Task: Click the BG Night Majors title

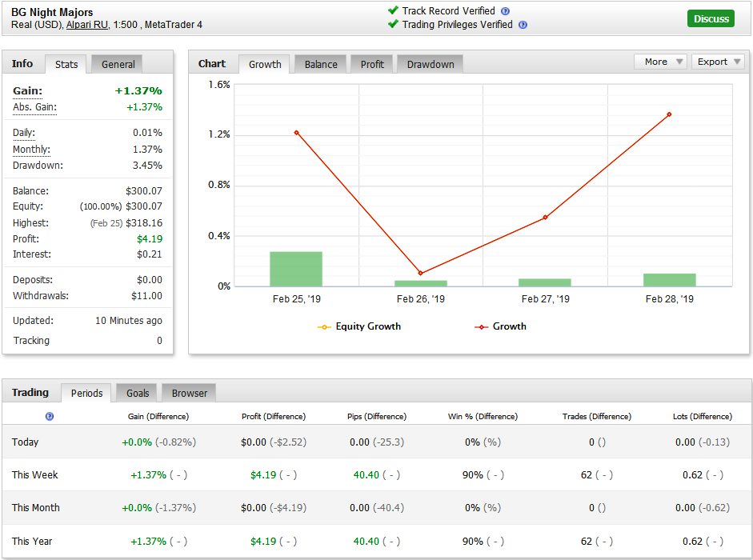Action: coord(52,12)
